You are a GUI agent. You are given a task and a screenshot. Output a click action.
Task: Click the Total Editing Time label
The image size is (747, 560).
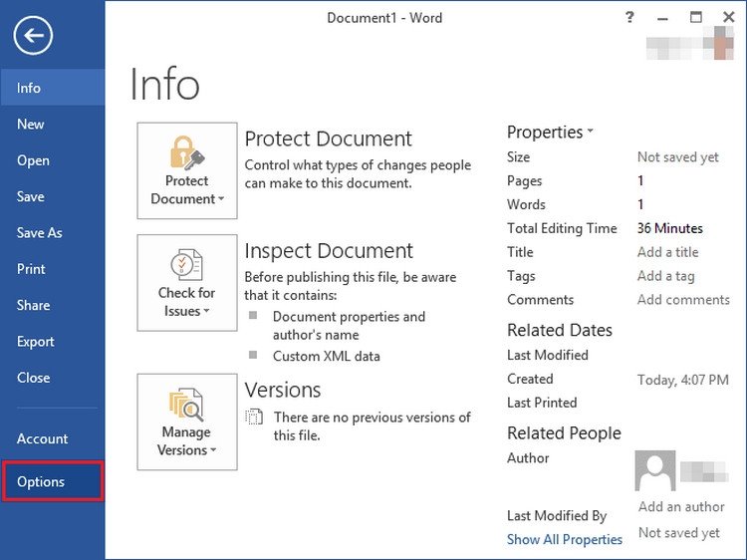click(562, 228)
